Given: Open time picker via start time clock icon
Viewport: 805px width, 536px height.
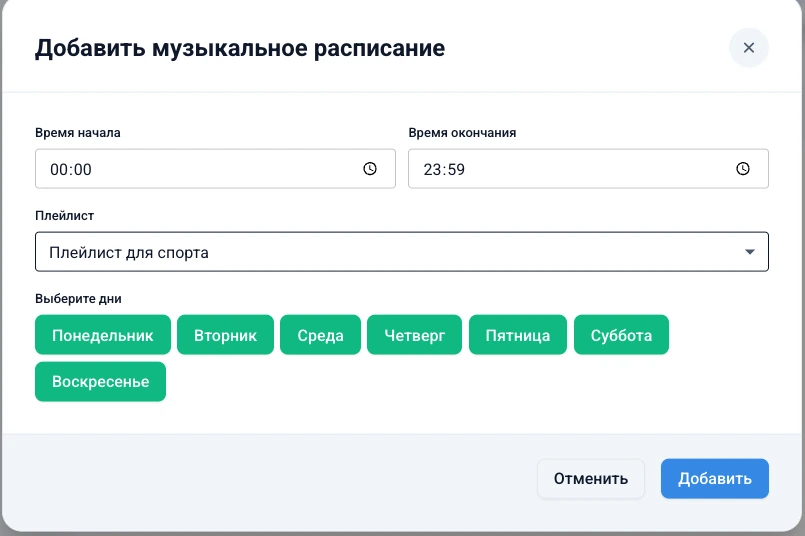Looking at the screenshot, I should click(370, 169).
